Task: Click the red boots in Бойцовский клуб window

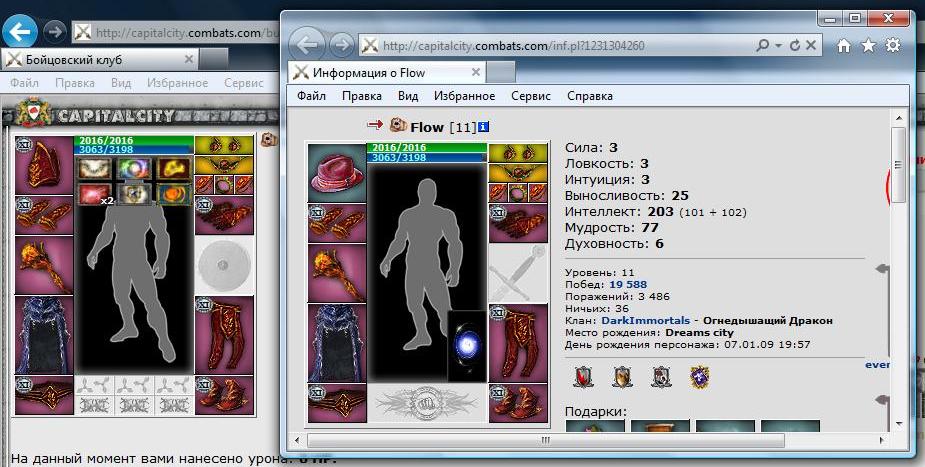Action: click(x=224, y=395)
